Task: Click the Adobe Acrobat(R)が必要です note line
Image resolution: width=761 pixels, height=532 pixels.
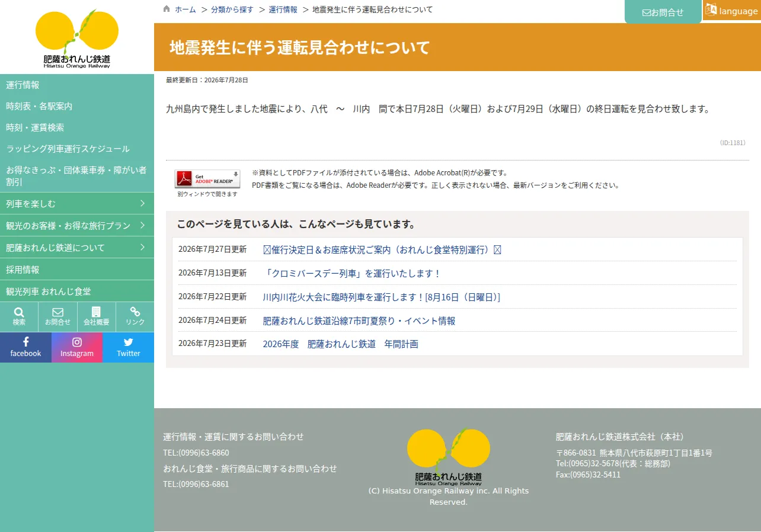Action: 380,173
